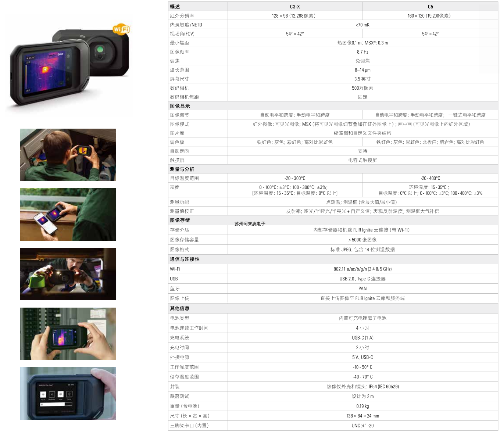The image size is (500, 448).
Task: Select the 跌落测试 row label
Action: 179,396
